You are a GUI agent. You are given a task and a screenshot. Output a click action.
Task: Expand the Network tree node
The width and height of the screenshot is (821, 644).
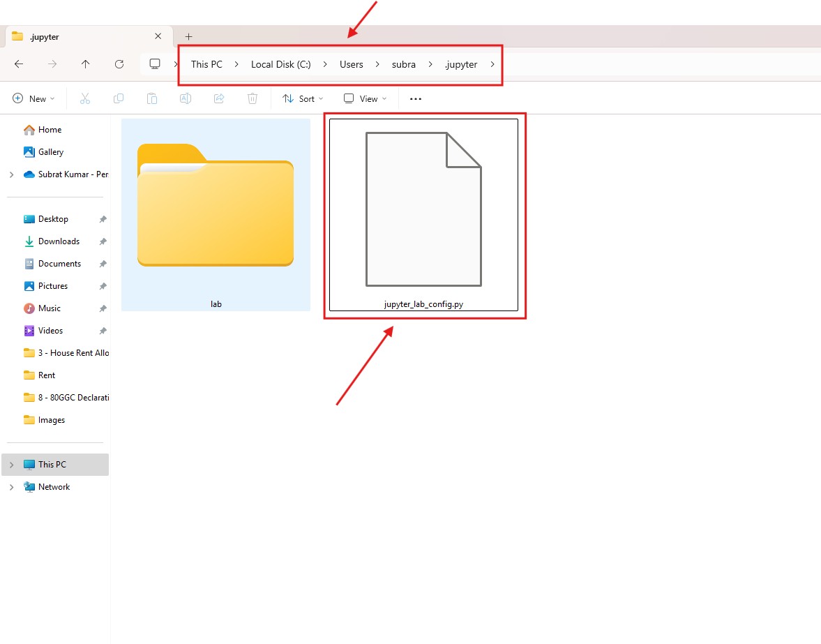11,487
